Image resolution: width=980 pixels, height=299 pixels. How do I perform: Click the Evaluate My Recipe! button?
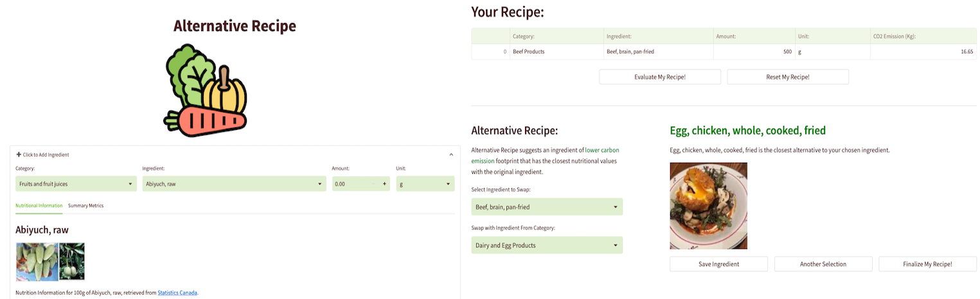[x=660, y=77]
